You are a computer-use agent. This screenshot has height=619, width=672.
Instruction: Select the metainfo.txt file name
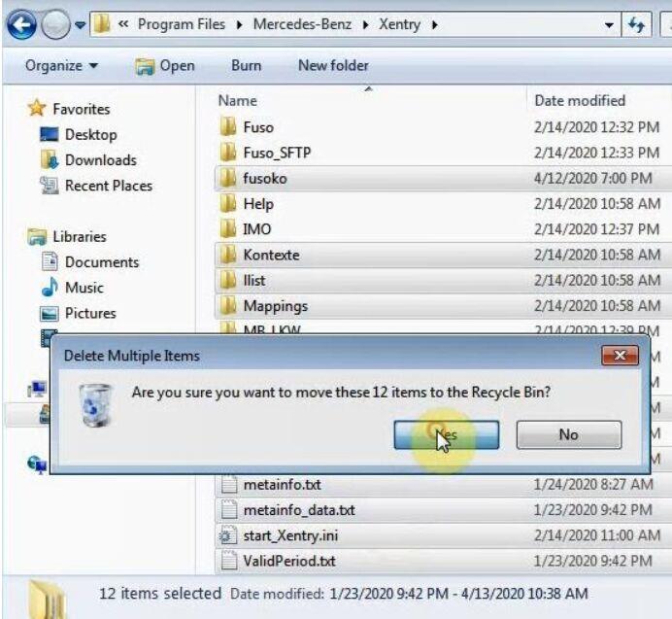pyautogui.click(x=282, y=485)
